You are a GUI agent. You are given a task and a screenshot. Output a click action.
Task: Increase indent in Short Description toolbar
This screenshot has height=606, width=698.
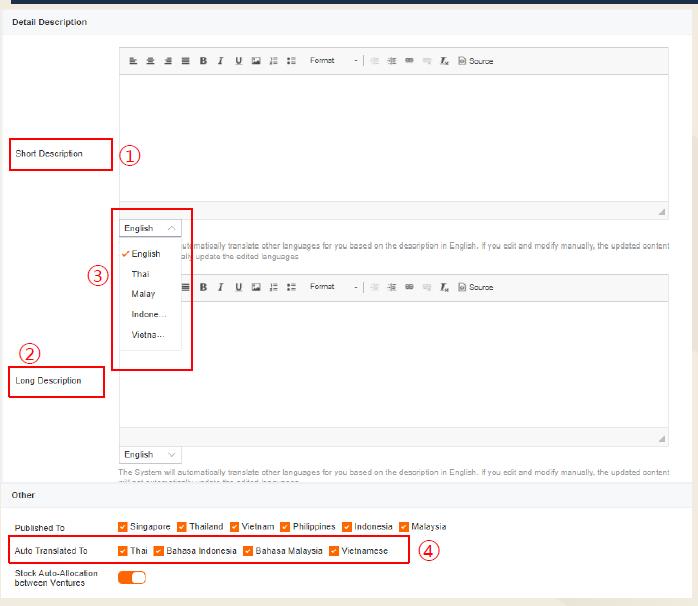point(392,61)
